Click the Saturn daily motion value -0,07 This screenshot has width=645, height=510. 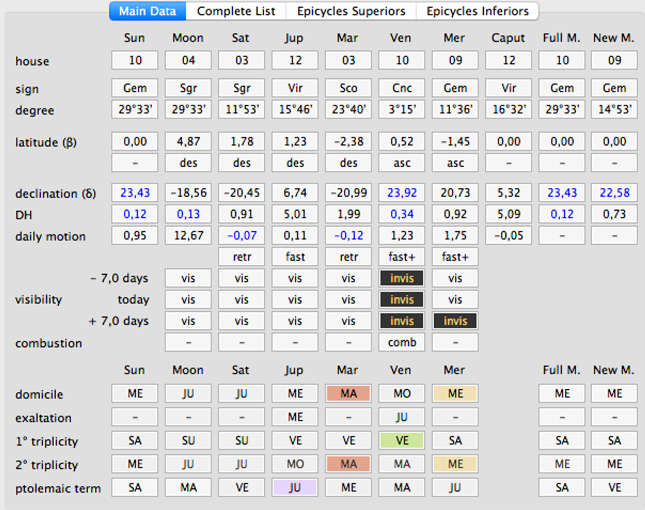coord(241,235)
